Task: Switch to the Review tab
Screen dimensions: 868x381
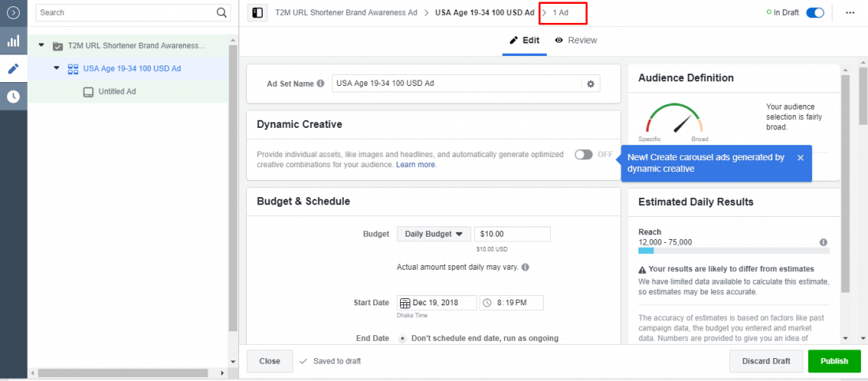Action: (x=576, y=40)
